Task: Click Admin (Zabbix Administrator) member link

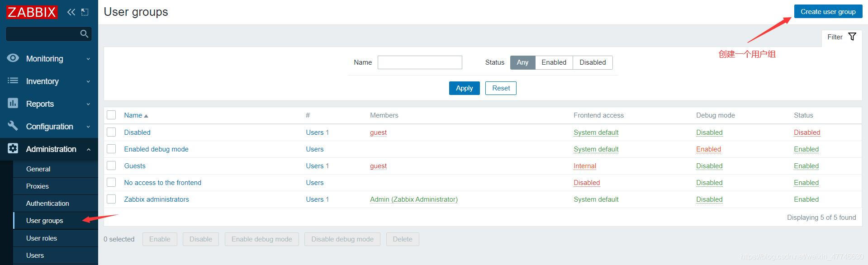Action: (414, 199)
